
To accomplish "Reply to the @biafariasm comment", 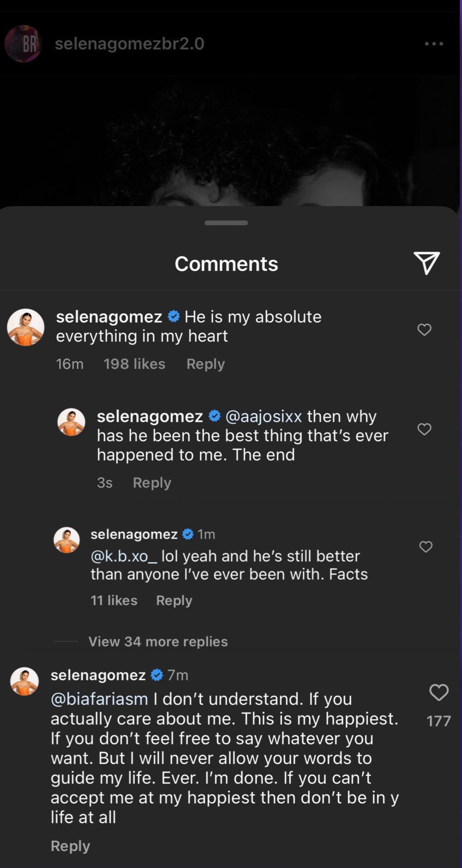I will 70,846.
